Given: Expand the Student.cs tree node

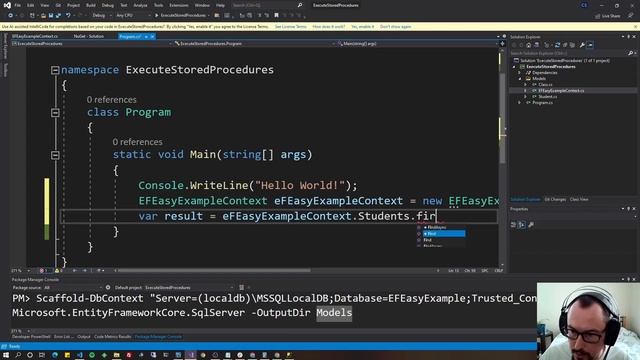Looking at the screenshot, I should point(525,97).
